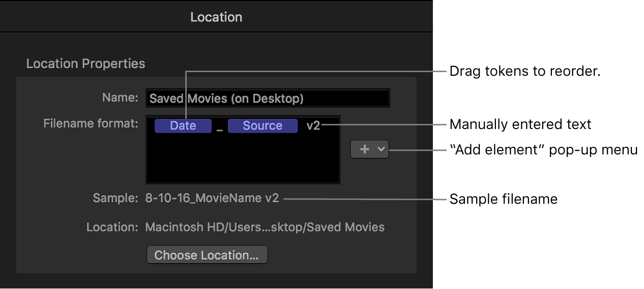Open the Add element pop-up menu

pyautogui.click(x=369, y=149)
